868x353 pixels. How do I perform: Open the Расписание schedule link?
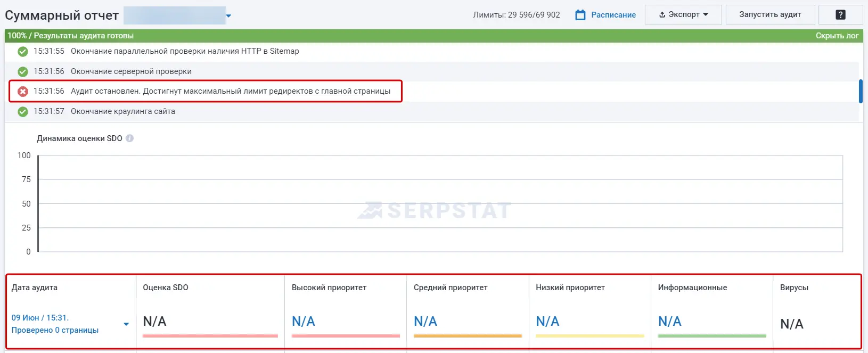click(x=613, y=15)
